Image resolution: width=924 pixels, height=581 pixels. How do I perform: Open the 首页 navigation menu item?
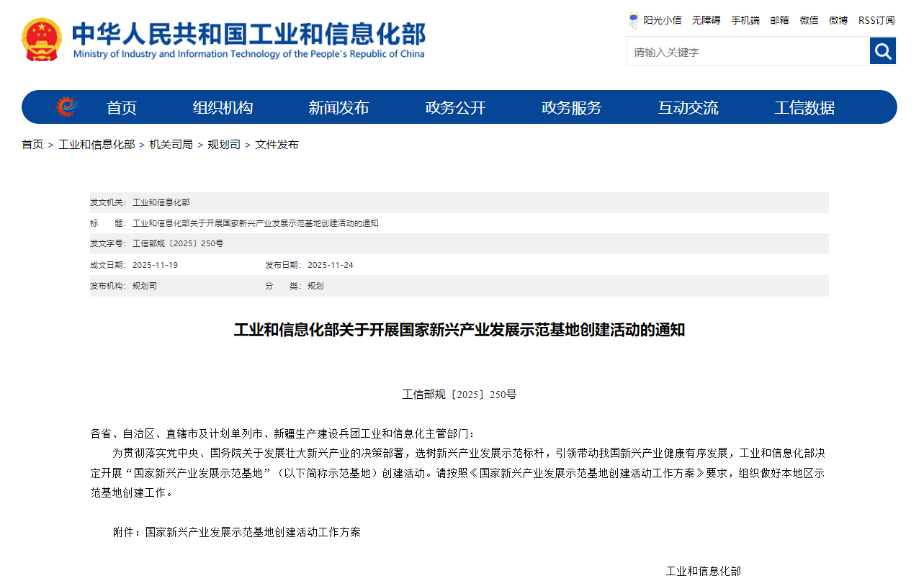[x=122, y=108]
